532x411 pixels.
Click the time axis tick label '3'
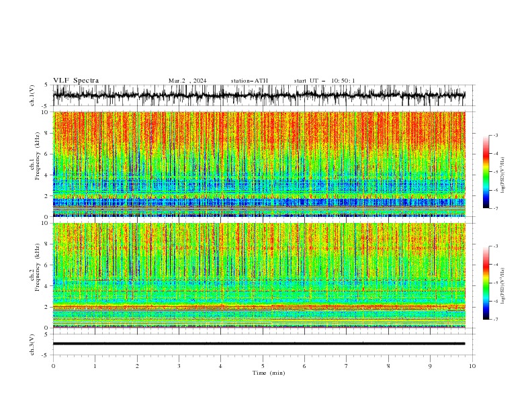179,366
